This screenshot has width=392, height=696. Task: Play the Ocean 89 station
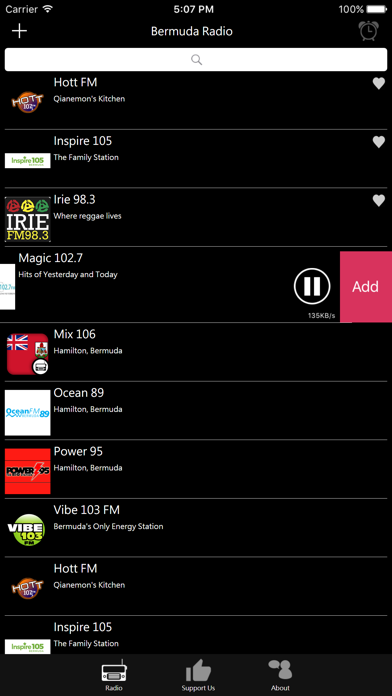click(x=196, y=411)
